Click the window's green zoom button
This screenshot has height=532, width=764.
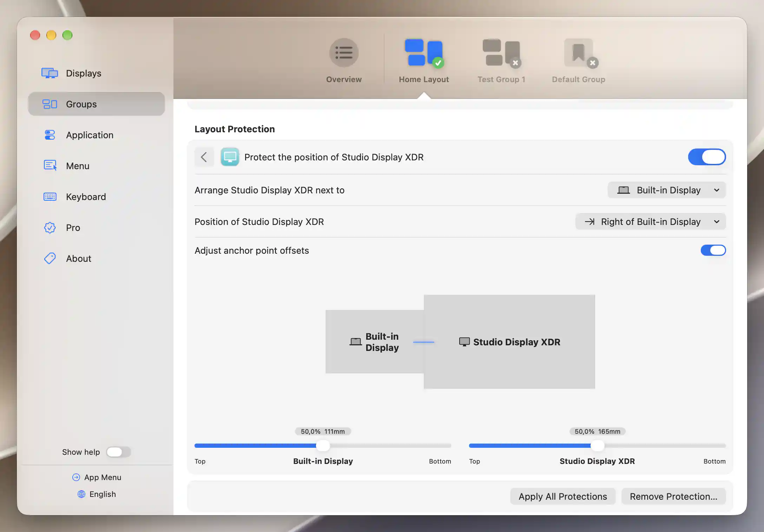coord(67,35)
